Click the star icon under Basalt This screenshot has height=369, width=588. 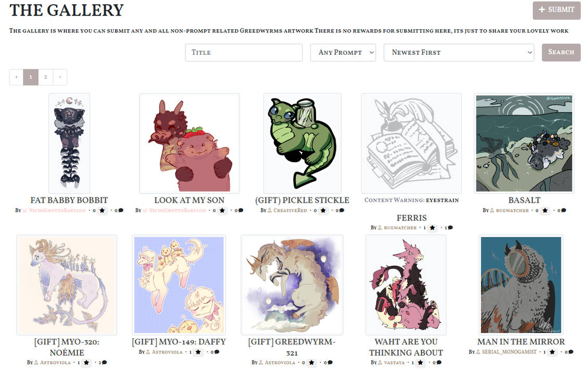(545, 211)
